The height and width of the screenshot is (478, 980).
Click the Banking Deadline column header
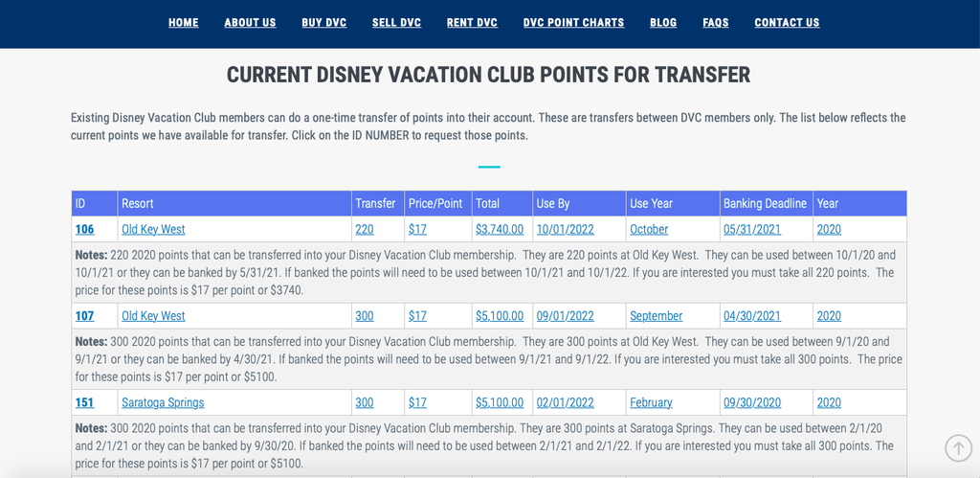click(x=766, y=203)
